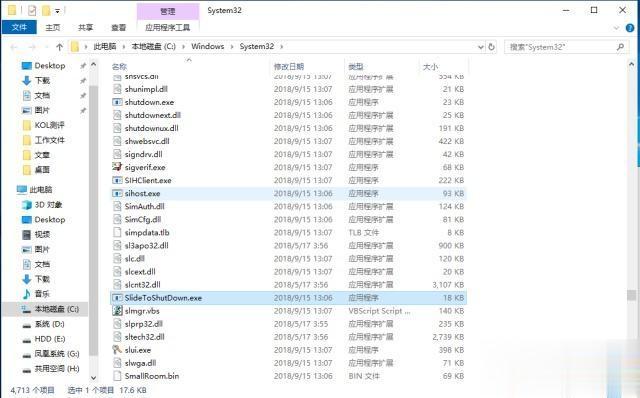The width and height of the screenshot is (640, 398).
Task: Click the help question mark icon
Action: [x=630, y=28]
